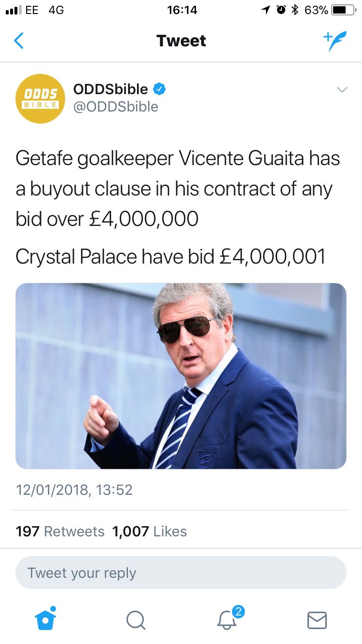Screen dimensions: 362x644
Task: View the 197 Retweets list
Action: coord(60,532)
